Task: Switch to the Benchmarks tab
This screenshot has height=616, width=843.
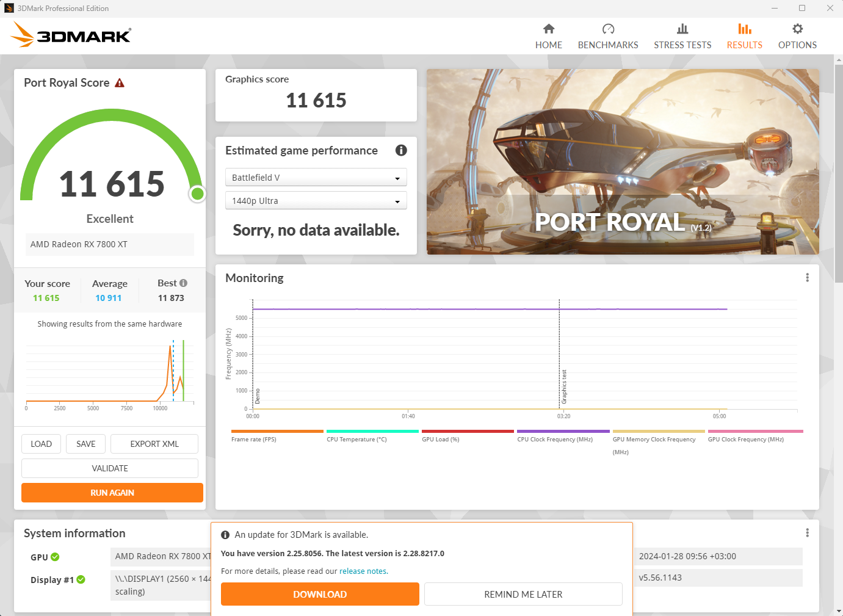Action: 608,37
